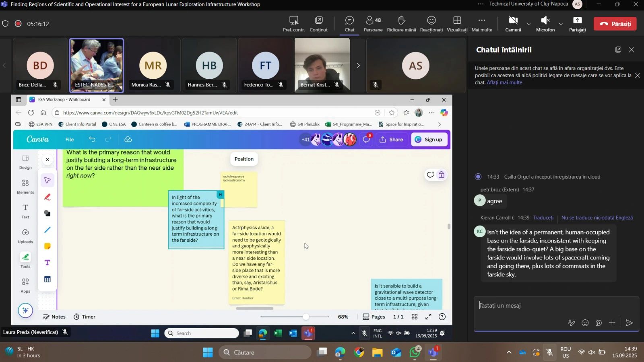Screen dimensions: 644x362
Task: Toggle the Chat panel button
Action: (349, 24)
